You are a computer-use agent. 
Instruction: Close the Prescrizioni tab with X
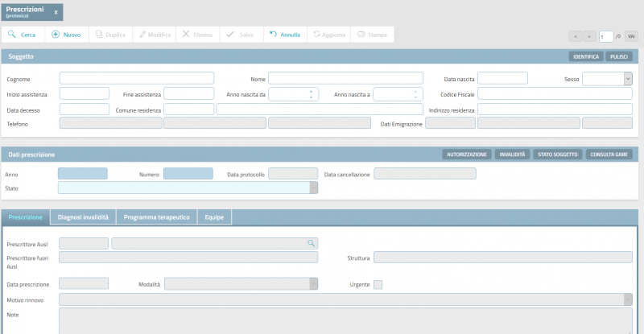pos(56,12)
